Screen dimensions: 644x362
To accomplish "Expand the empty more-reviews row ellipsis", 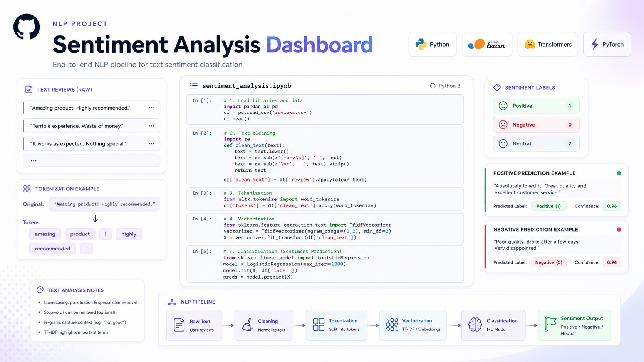I will pos(34,161).
